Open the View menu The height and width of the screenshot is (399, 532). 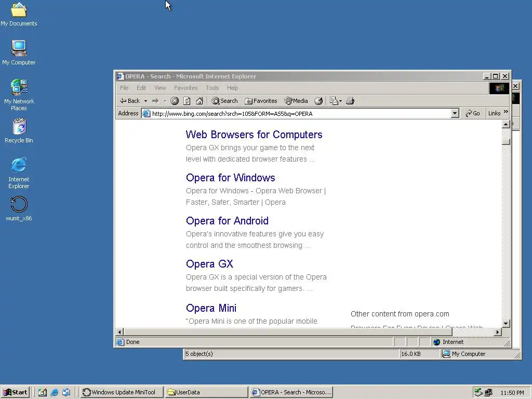[160, 88]
